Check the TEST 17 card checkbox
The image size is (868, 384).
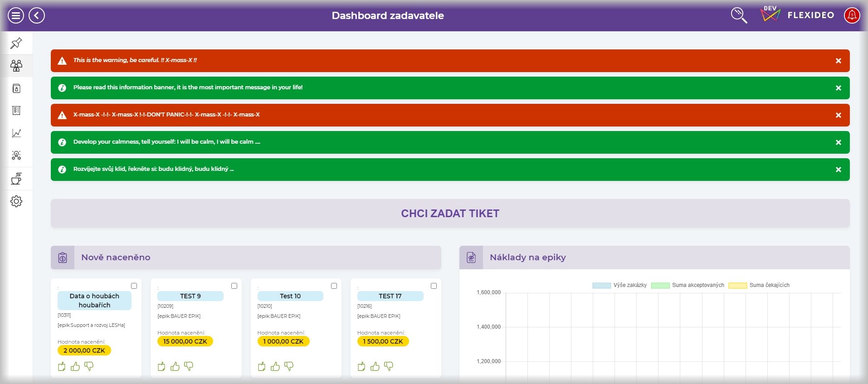(x=434, y=286)
